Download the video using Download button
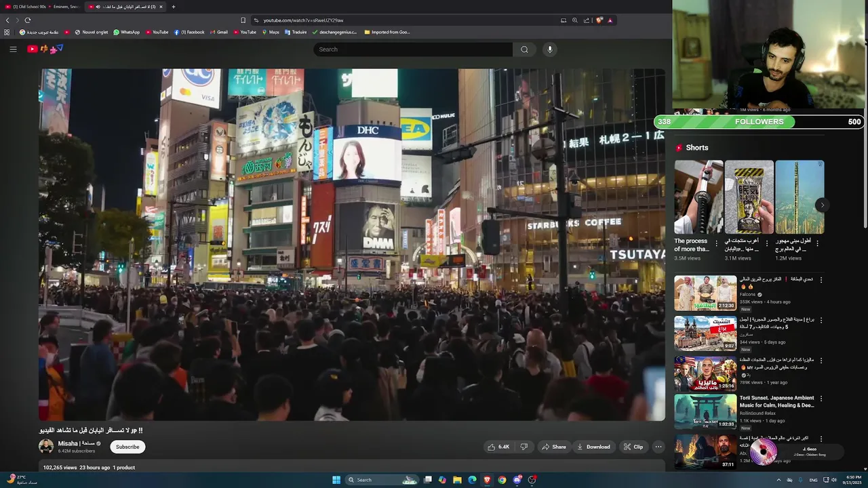The width and height of the screenshot is (868, 488). point(593,447)
